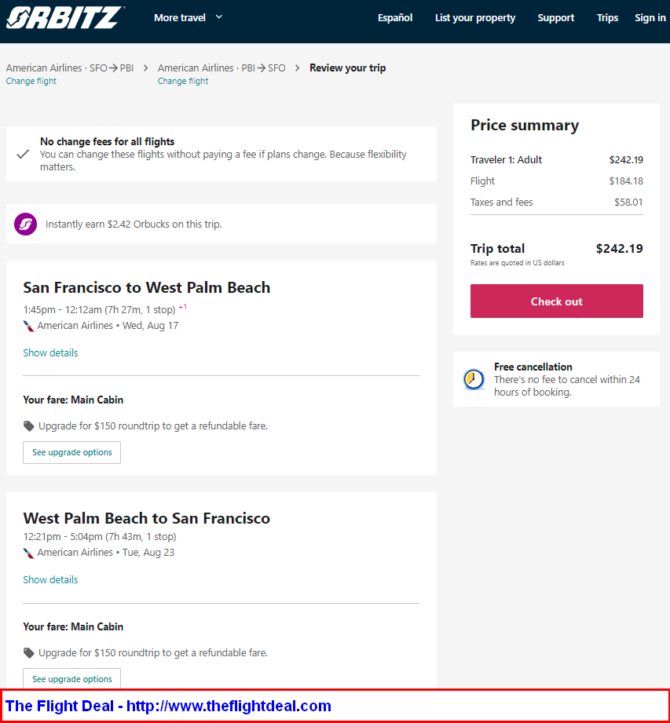Show details for West Palm Beach to San Francisco

pos(50,580)
